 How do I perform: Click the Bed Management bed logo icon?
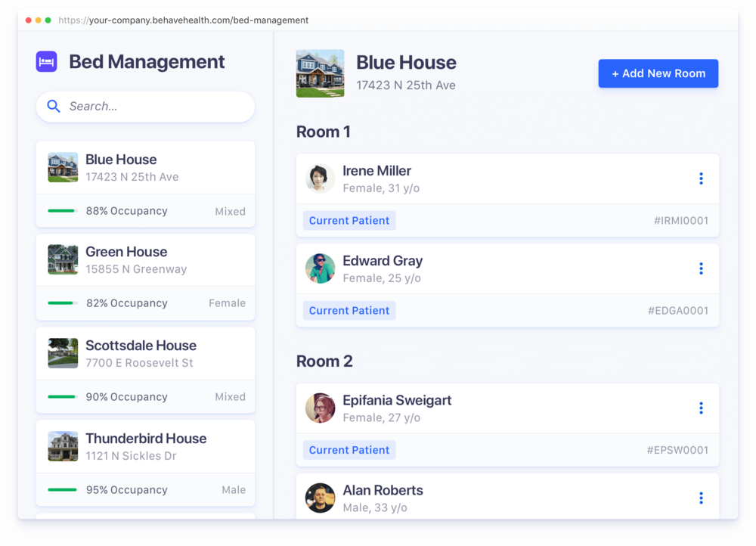[47, 62]
